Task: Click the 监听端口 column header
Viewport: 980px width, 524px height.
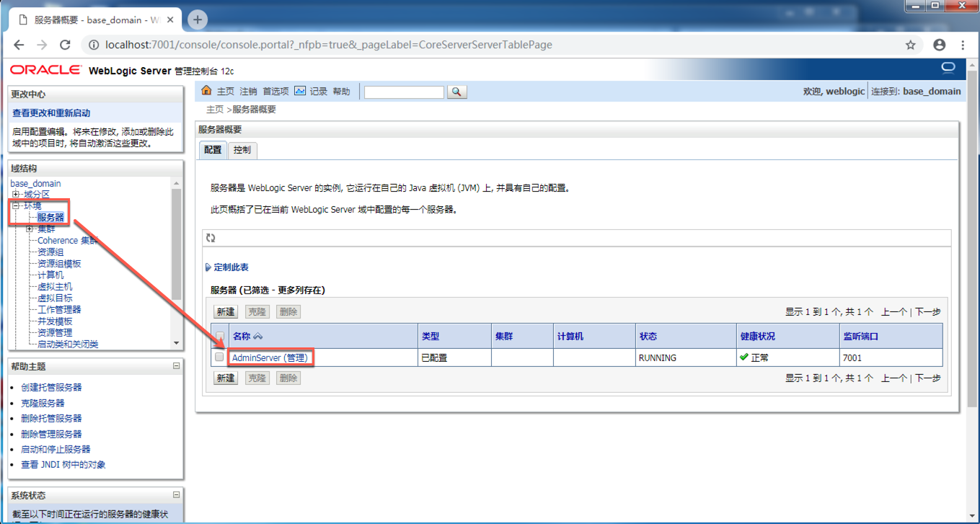Action: click(x=861, y=337)
